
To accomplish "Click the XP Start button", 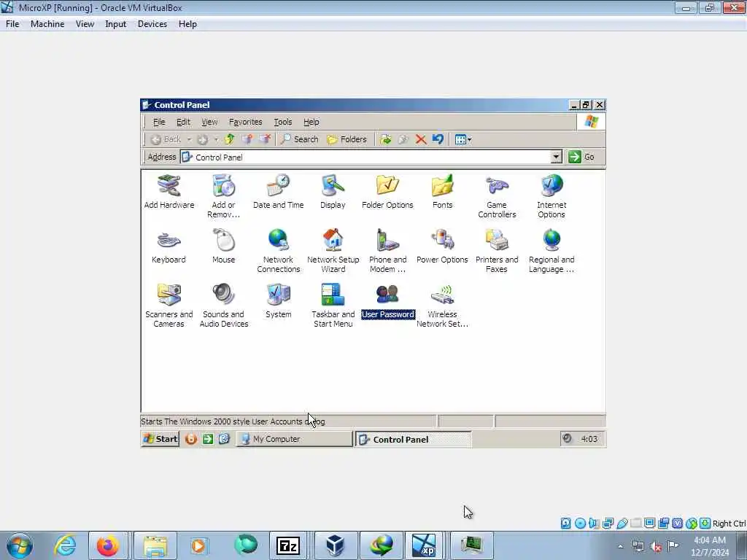I will [160, 438].
